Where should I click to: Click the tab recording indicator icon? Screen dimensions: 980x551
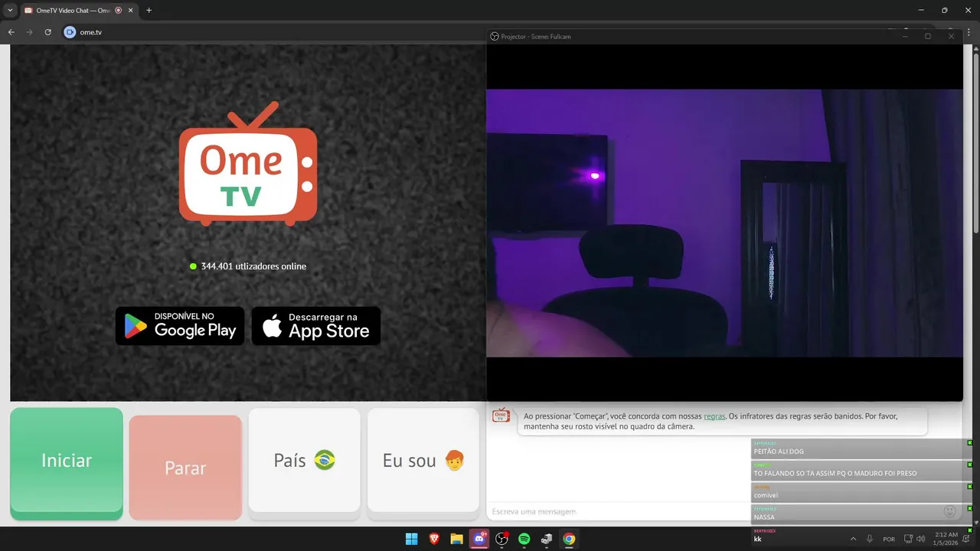tap(118, 10)
